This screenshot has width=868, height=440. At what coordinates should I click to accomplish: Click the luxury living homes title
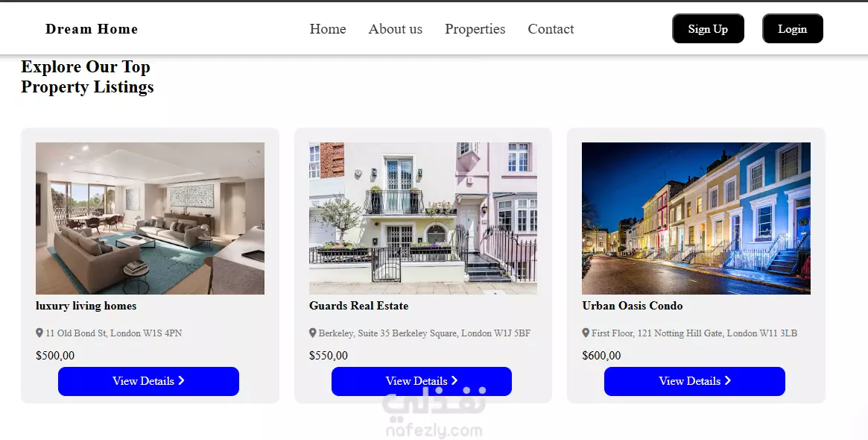[x=86, y=306]
